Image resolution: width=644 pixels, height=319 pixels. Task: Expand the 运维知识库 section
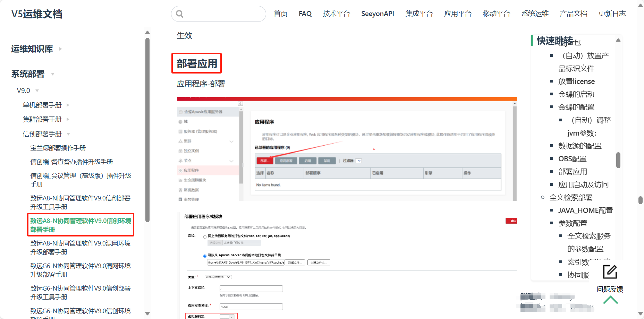(x=61, y=49)
